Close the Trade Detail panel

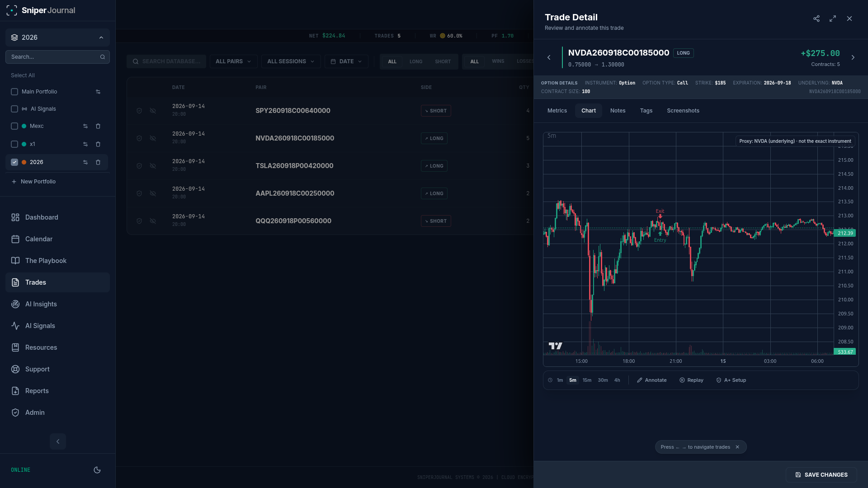(849, 19)
